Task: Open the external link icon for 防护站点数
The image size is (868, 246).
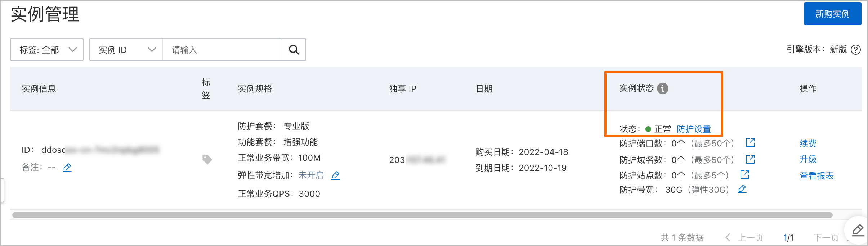Action: (744, 175)
